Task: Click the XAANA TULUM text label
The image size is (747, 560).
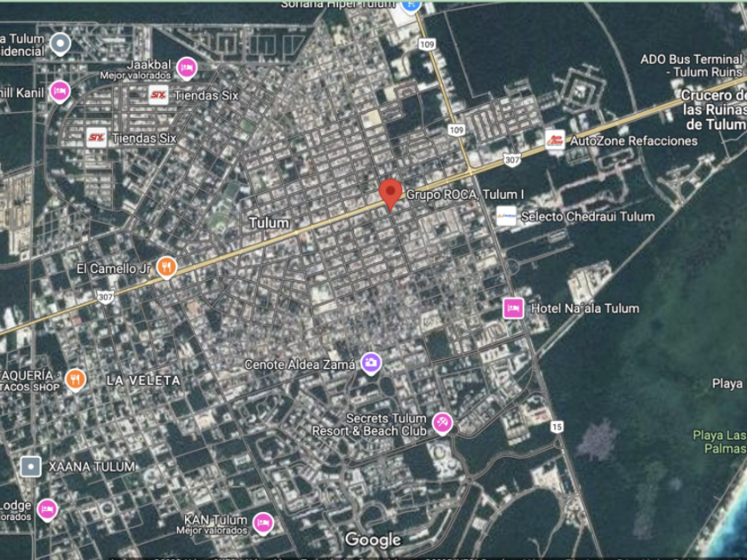Action: (x=92, y=467)
